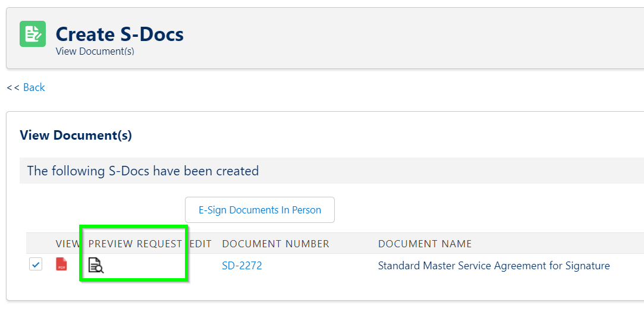Click the double-arrow before the Back link
Screen dimensions: 644x318
[13, 87]
